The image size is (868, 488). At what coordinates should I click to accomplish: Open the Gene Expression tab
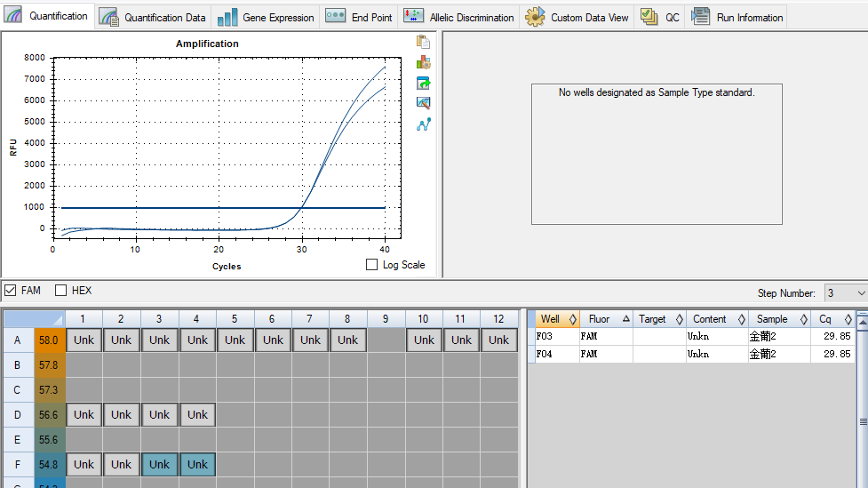point(266,17)
